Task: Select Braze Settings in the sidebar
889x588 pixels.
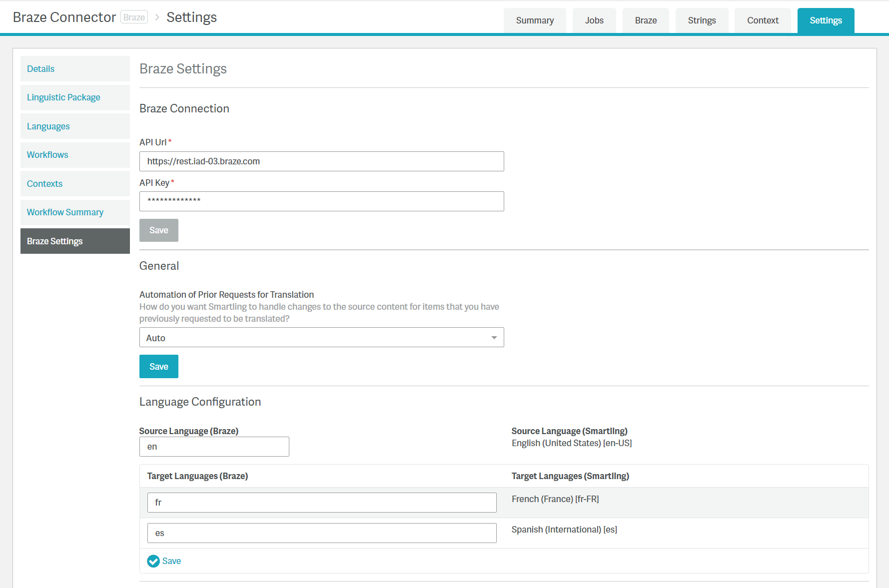Action: coord(75,241)
